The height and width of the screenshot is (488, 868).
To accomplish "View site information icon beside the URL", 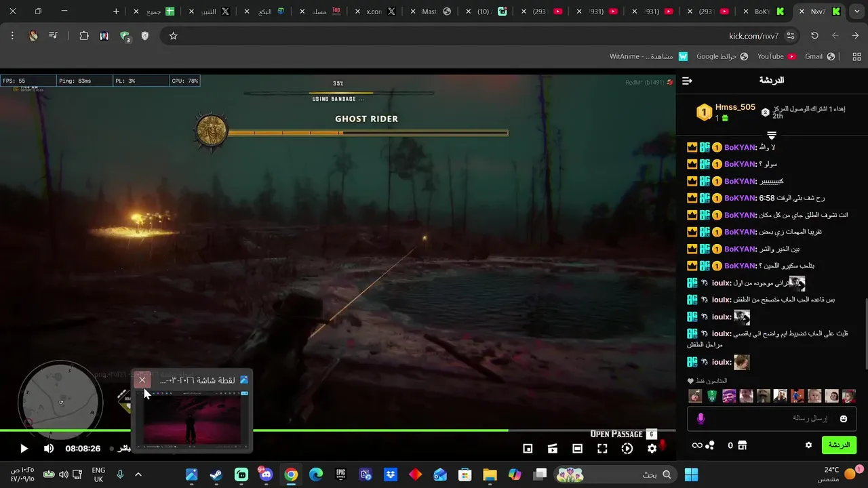I will click(x=790, y=36).
